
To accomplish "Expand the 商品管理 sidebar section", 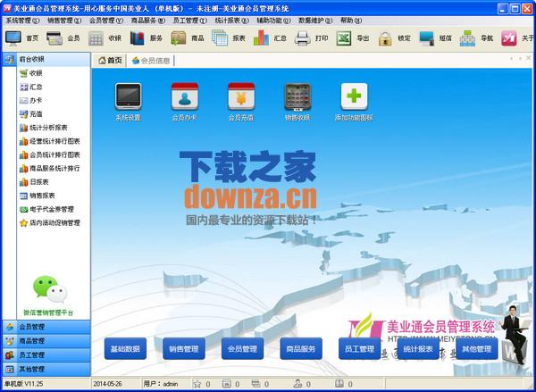I will click(x=46, y=341).
